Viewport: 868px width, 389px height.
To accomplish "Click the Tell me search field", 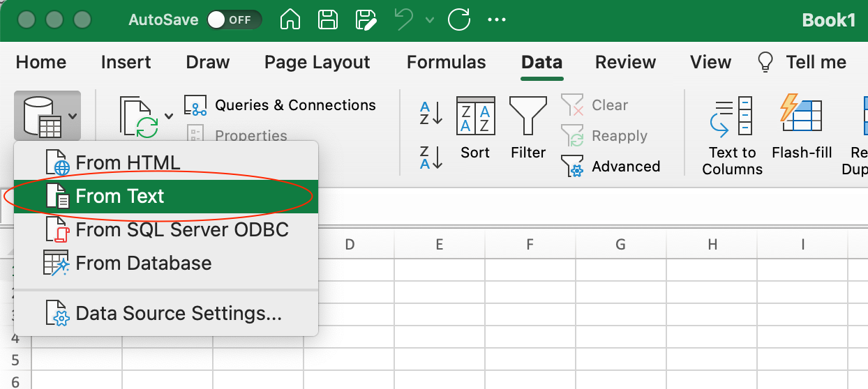I will pos(815,62).
